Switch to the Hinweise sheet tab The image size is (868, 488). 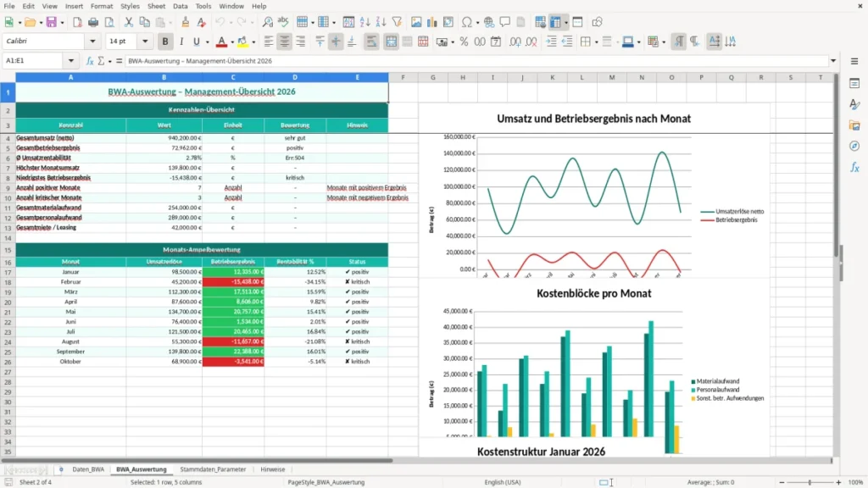coord(272,469)
